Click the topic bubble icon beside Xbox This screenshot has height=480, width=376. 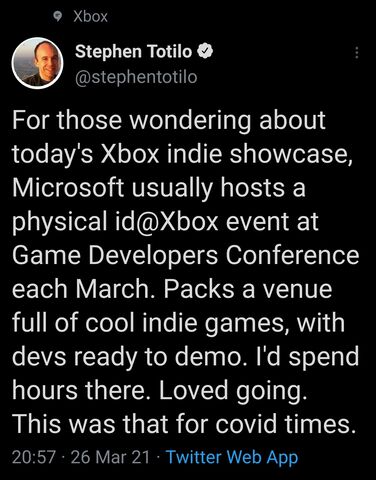point(58,16)
